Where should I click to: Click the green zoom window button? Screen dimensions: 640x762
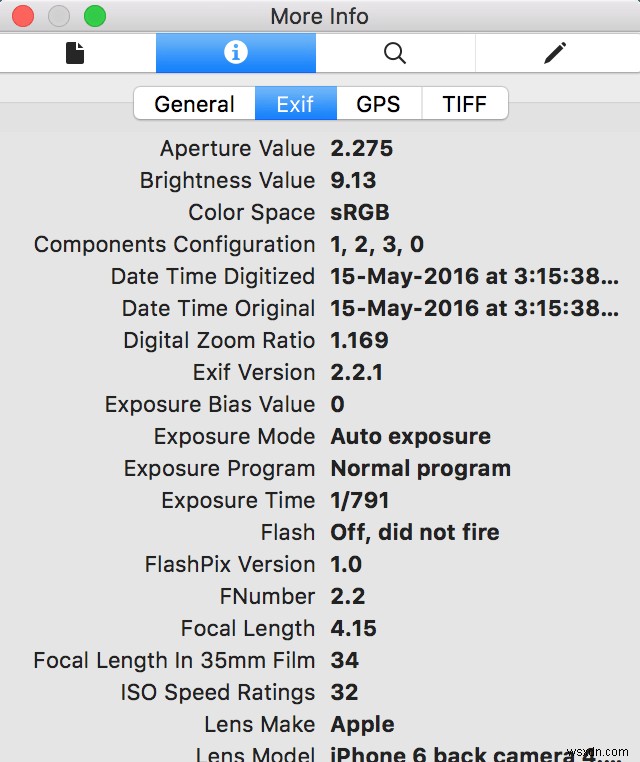[95, 16]
